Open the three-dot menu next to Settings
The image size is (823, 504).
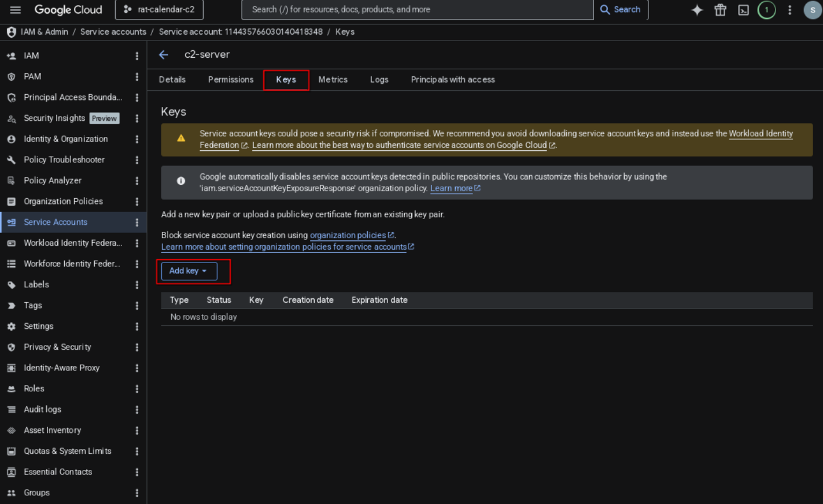point(137,327)
